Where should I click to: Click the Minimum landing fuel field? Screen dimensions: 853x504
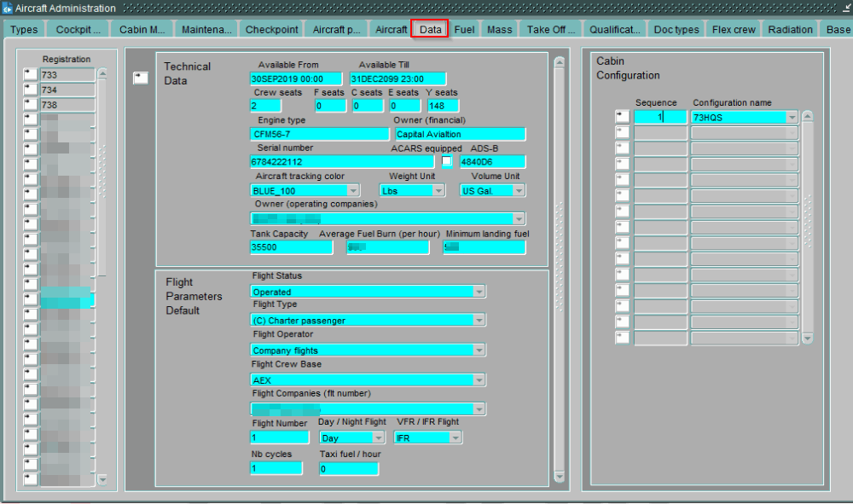(485, 246)
